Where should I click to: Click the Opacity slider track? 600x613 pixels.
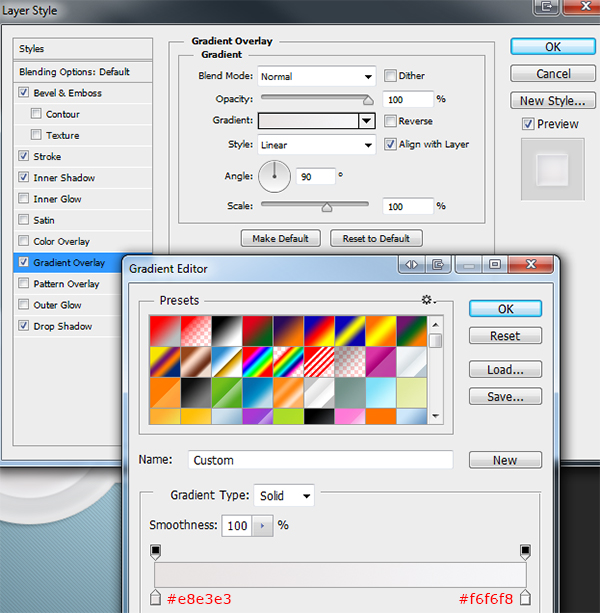315,99
